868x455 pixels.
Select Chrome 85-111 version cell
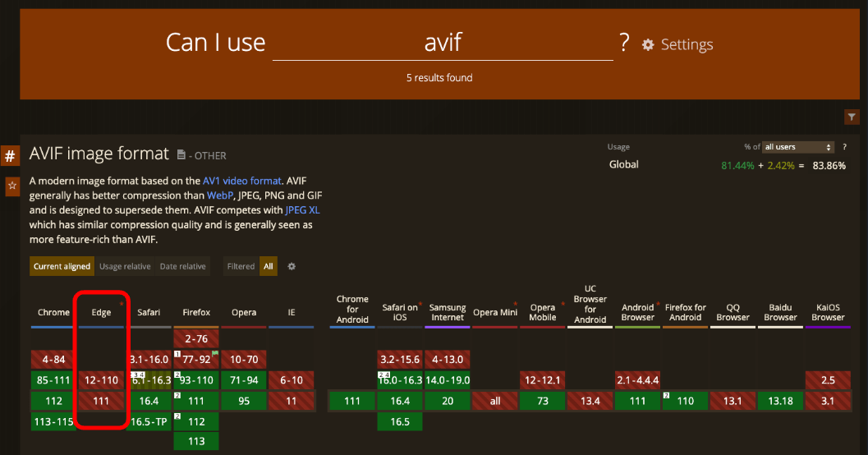(53, 380)
